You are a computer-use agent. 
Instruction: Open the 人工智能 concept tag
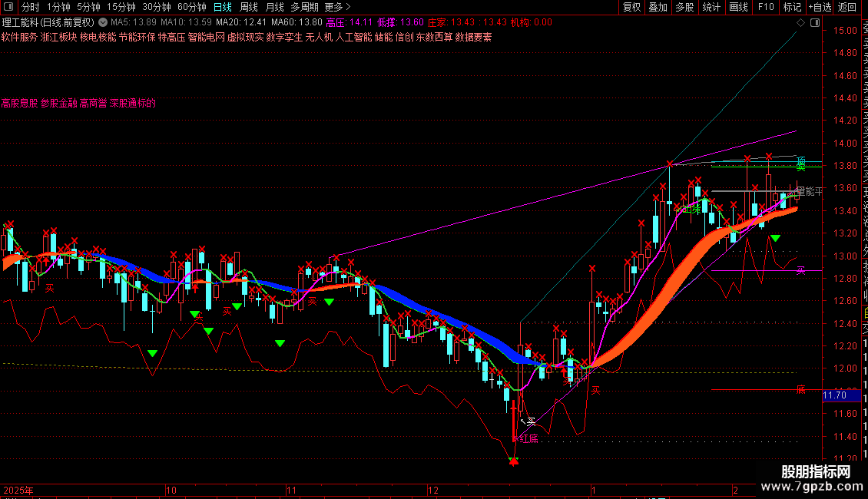(x=354, y=37)
